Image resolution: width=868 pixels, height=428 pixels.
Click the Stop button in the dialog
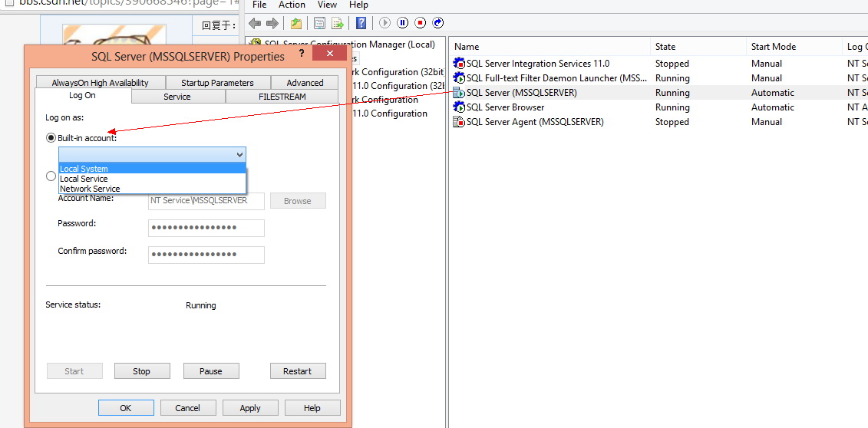(142, 371)
